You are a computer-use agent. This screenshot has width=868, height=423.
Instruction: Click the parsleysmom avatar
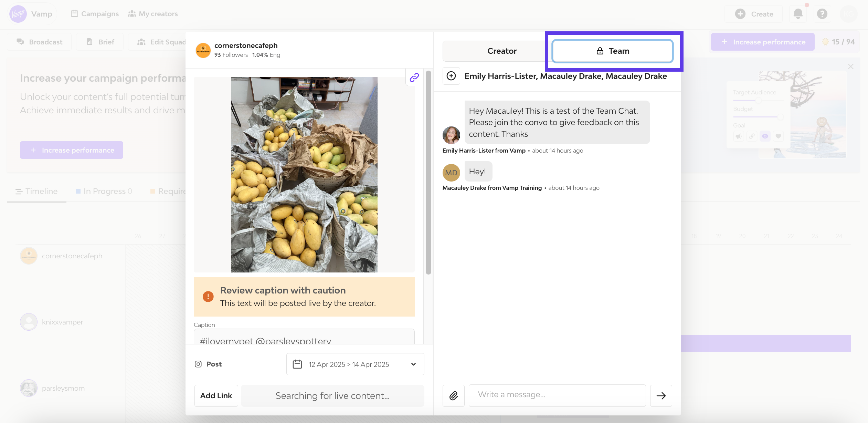(x=29, y=388)
